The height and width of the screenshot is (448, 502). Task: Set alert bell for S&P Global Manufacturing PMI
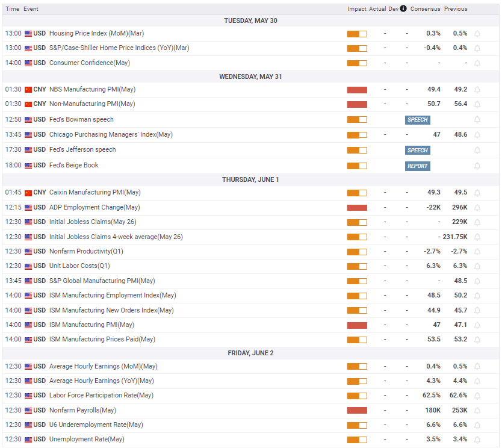(x=477, y=281)
